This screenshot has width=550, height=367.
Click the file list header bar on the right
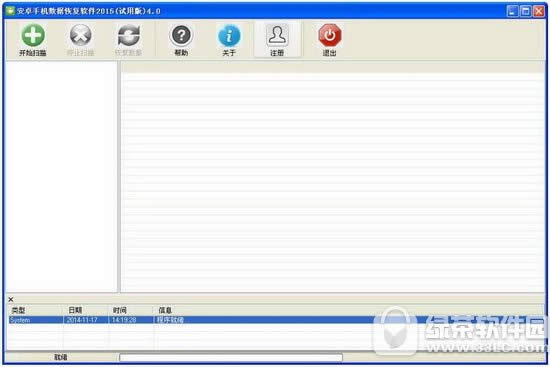pos(333,67)
